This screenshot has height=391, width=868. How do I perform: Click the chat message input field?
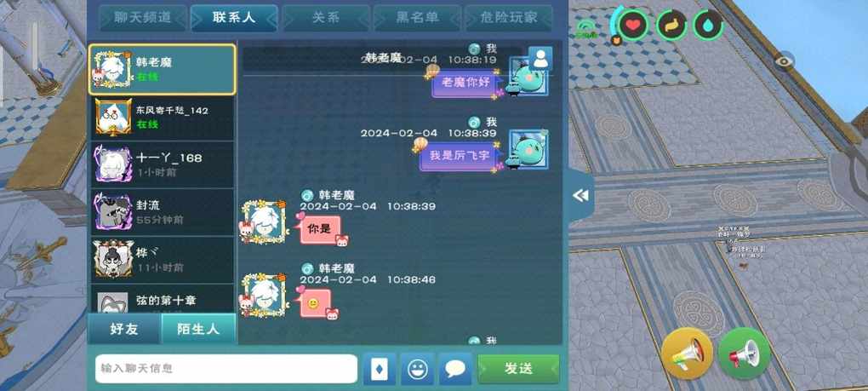(226, 369)
